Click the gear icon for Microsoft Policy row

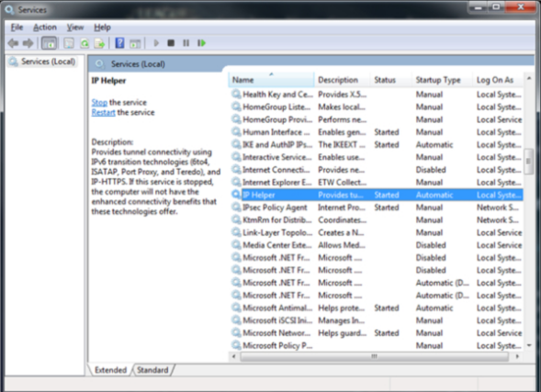pos(236,345)
